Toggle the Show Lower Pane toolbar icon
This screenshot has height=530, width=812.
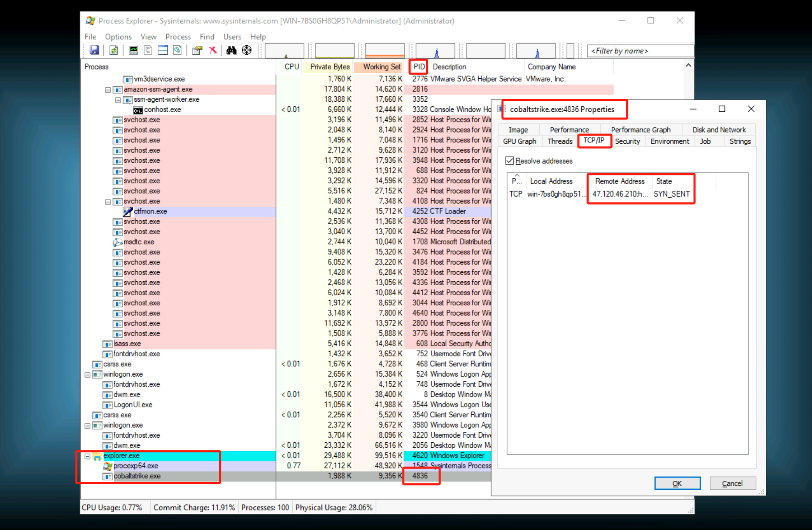(163, 50)
